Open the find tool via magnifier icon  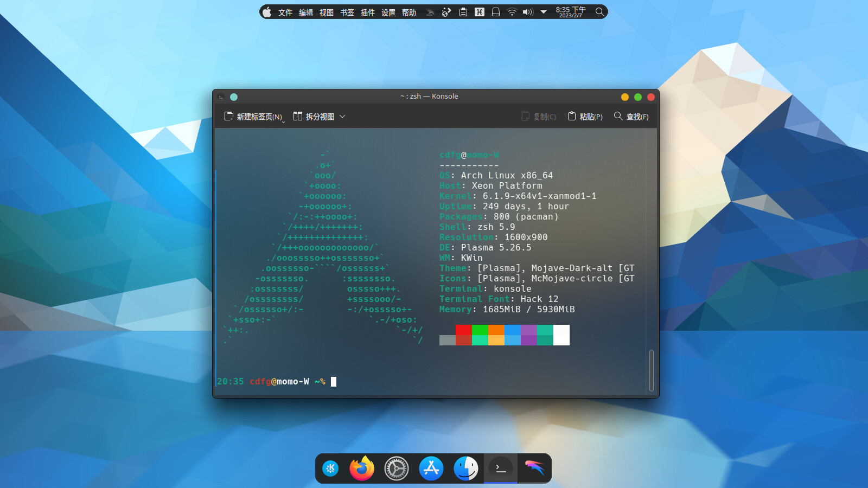618,116
